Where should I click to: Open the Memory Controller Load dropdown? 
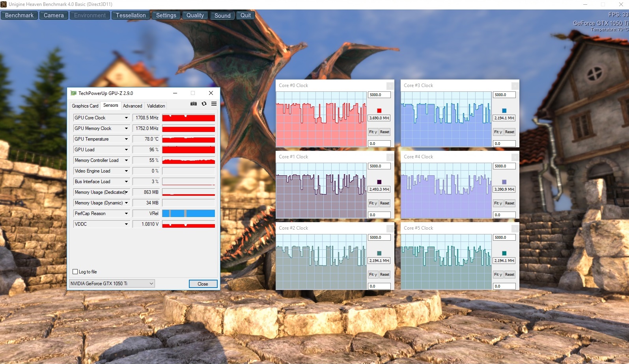click(x=126, y=160)
